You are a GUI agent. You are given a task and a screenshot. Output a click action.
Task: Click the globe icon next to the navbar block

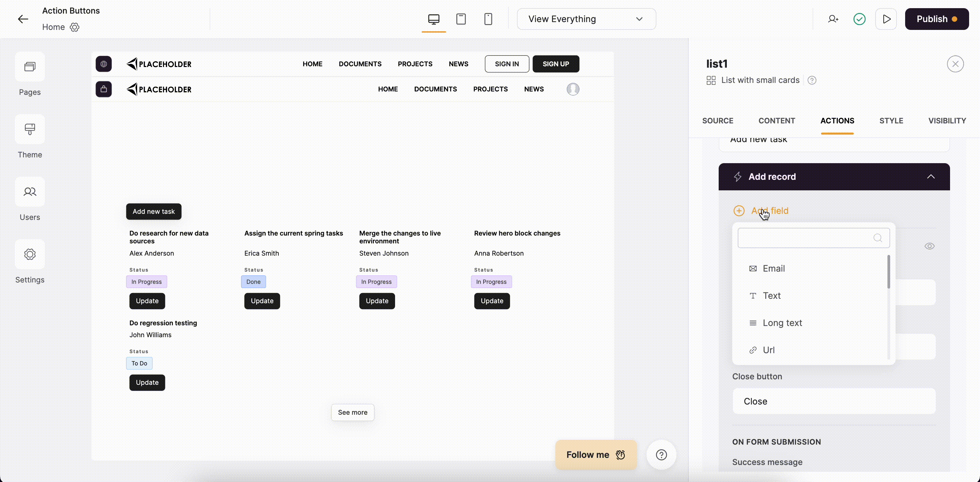(x=103, y=64)
